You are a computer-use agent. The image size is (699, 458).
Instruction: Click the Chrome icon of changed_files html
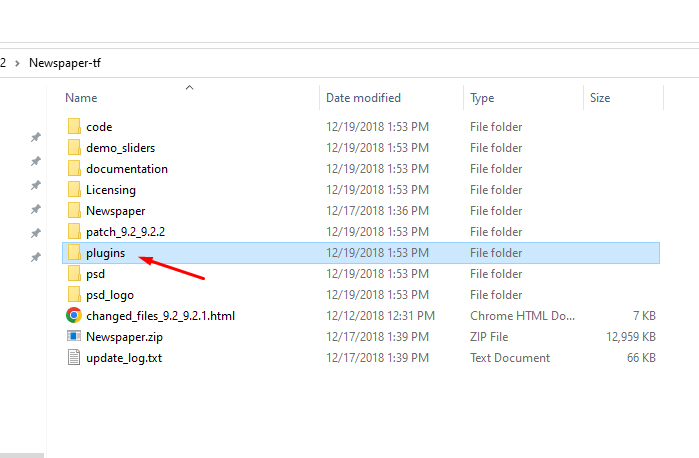point(74,315)
